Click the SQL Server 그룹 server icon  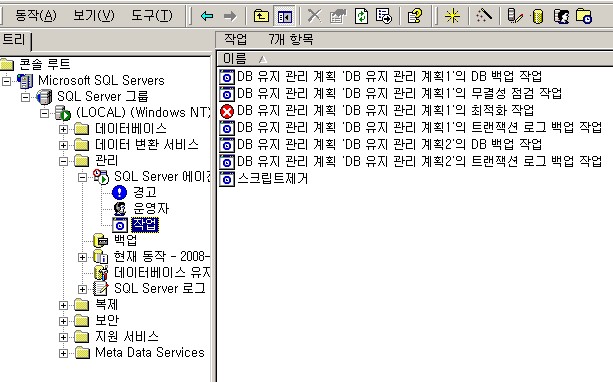tap(44, 97)
